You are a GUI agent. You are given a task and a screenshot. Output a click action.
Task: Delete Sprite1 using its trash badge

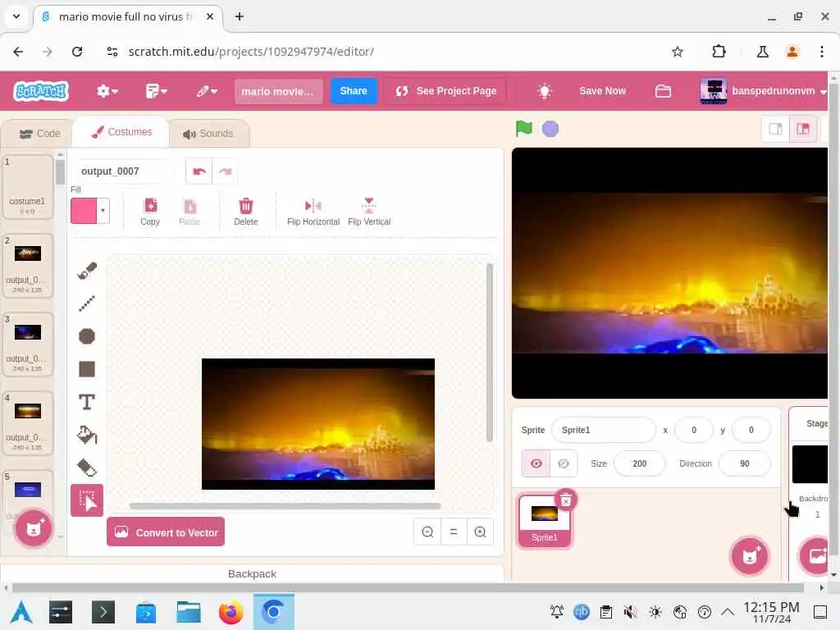[566, 501]
